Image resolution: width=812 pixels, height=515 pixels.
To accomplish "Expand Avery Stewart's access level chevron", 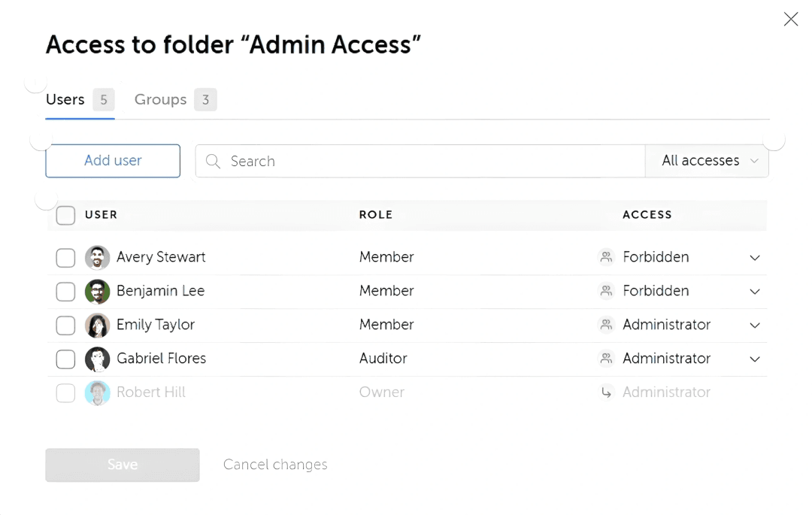I will [x=755, y=258].
